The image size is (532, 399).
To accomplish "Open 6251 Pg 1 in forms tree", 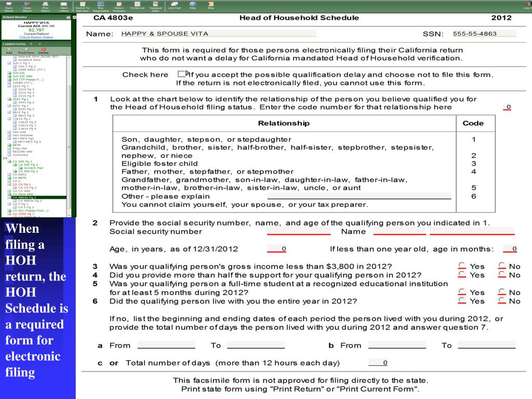I will [20, 105].
